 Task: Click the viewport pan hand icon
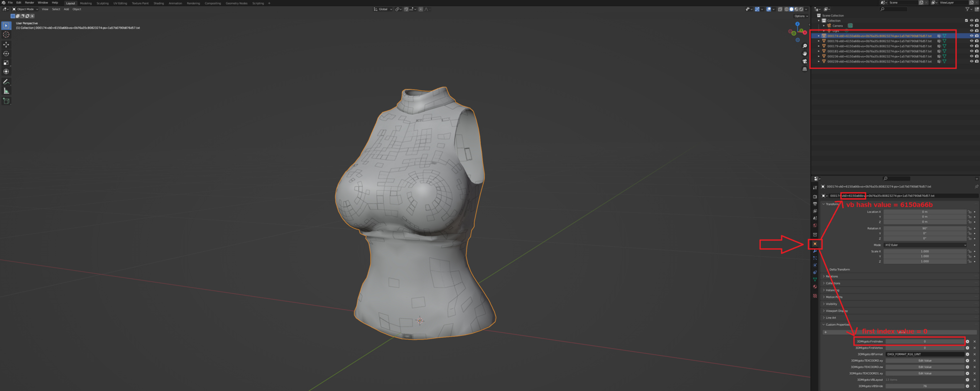pos(805,54)
